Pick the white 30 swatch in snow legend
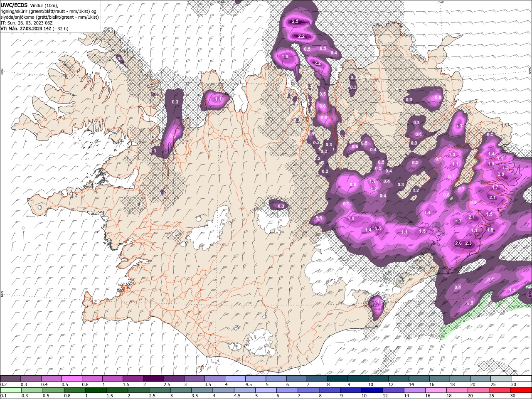Image resolution: width=532 pixels, height=399 pixels. tap(521, 379)
